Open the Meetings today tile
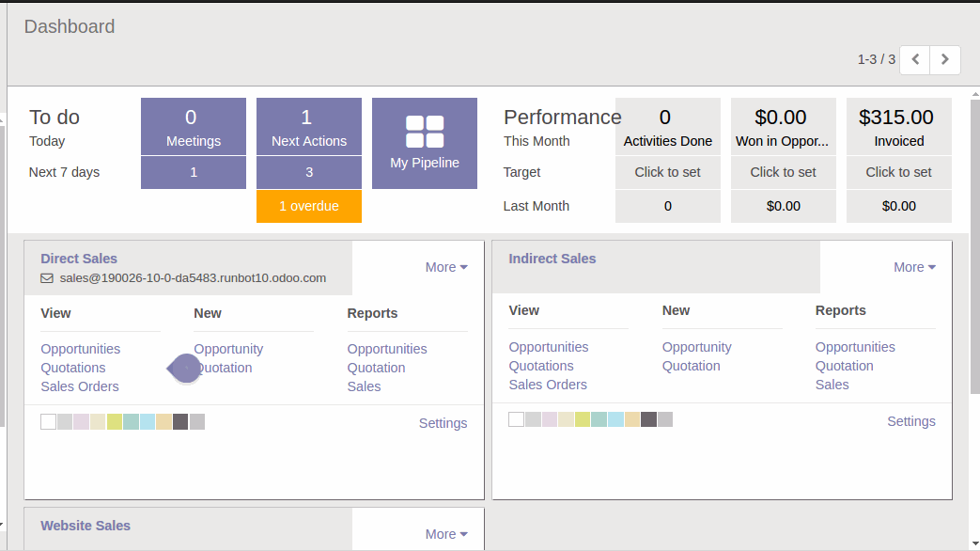 194,127
